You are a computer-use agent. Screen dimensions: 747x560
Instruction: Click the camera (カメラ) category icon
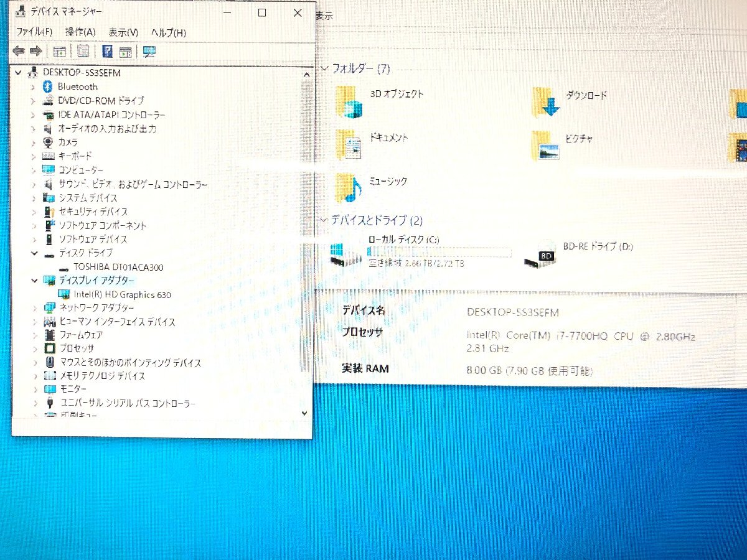(49, 142)
